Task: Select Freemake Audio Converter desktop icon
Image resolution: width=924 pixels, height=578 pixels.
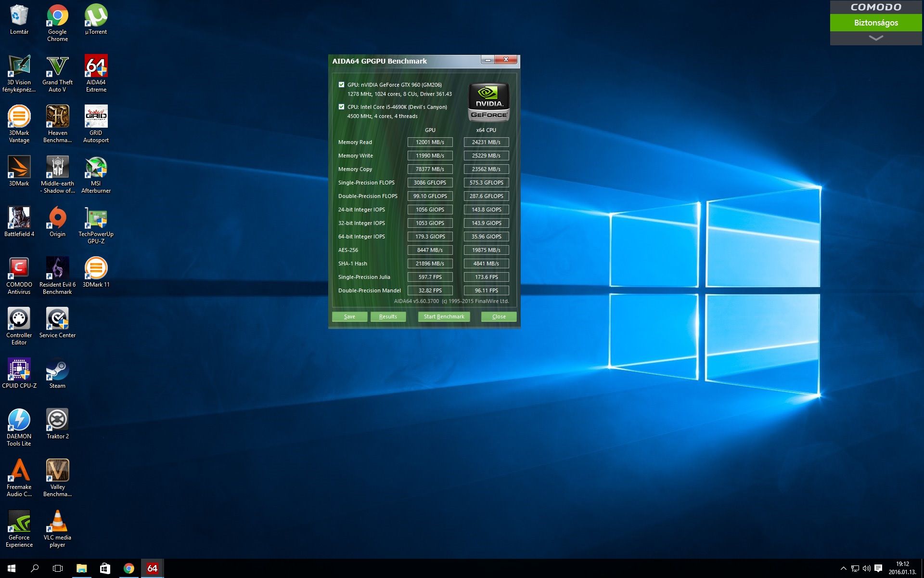Action: (19, 478)
